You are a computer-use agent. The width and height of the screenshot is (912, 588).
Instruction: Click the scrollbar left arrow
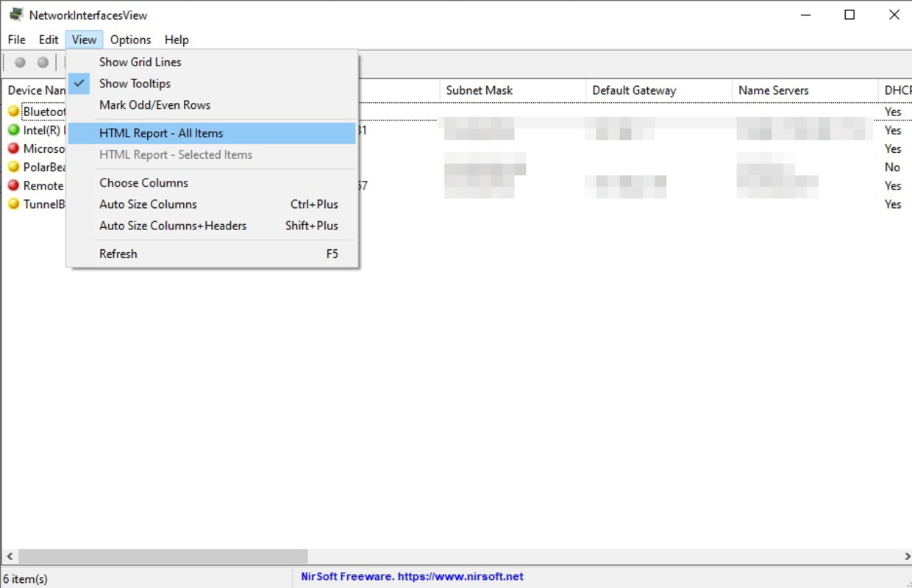[9, 556]
